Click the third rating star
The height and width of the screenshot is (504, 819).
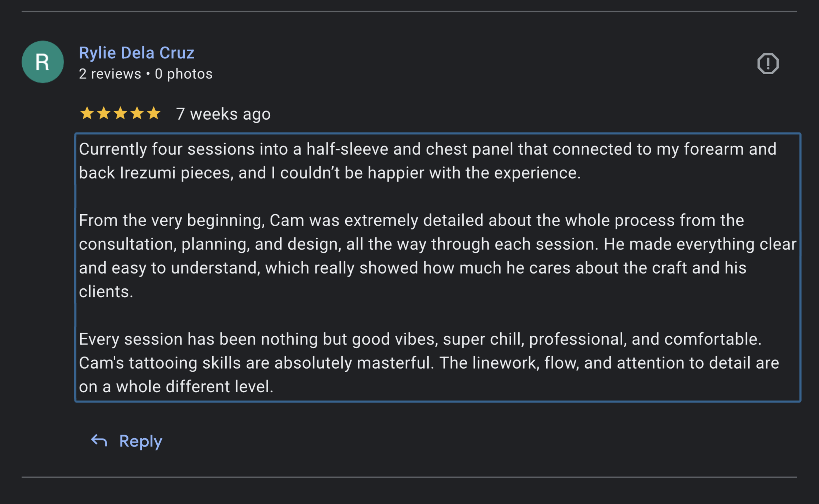pyautogui.click(x=120, y=113)
